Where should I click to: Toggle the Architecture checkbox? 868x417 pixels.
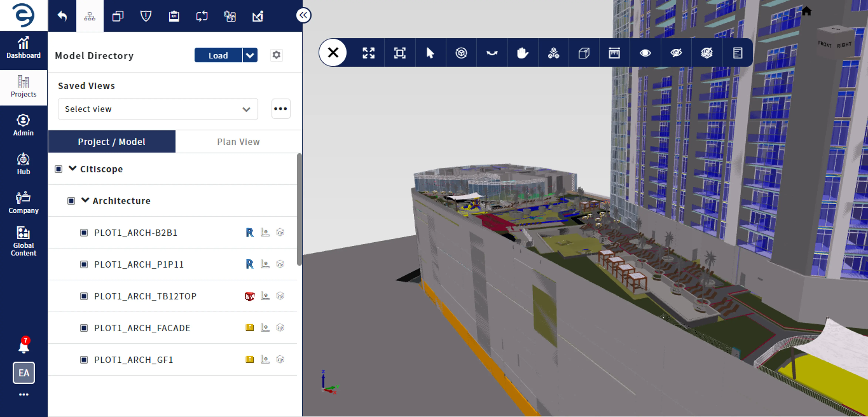71,201
